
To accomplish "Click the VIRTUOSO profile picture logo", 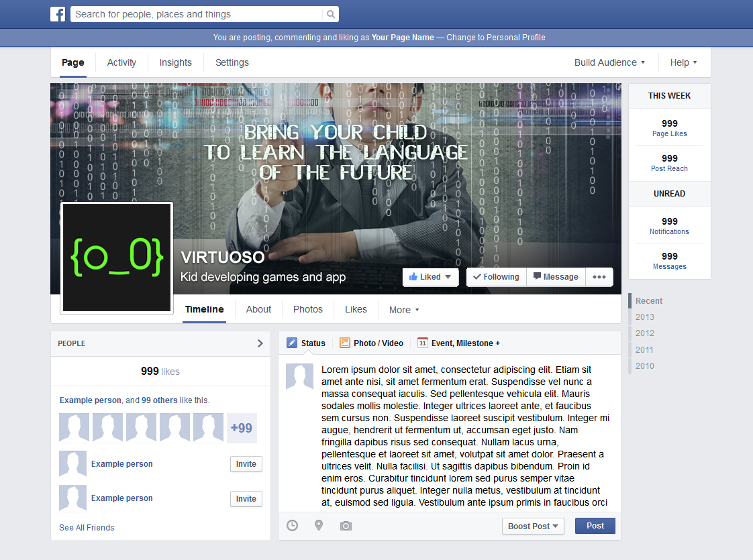I will click(117, 258).
